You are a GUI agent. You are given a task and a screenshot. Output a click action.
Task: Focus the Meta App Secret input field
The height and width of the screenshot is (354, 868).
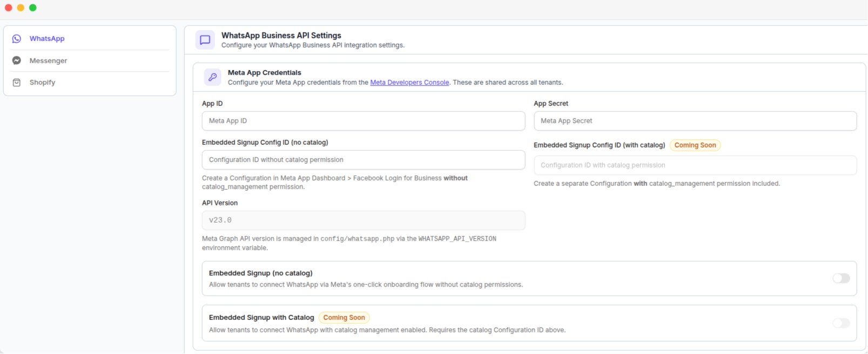pyautogui.click(x=695, y=121)
